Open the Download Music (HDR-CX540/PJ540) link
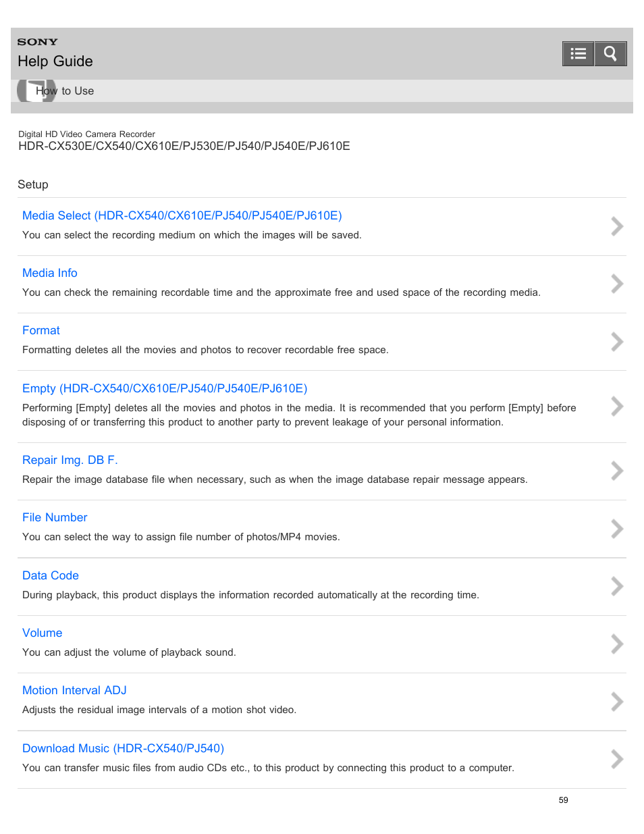 tap(123, 748)
